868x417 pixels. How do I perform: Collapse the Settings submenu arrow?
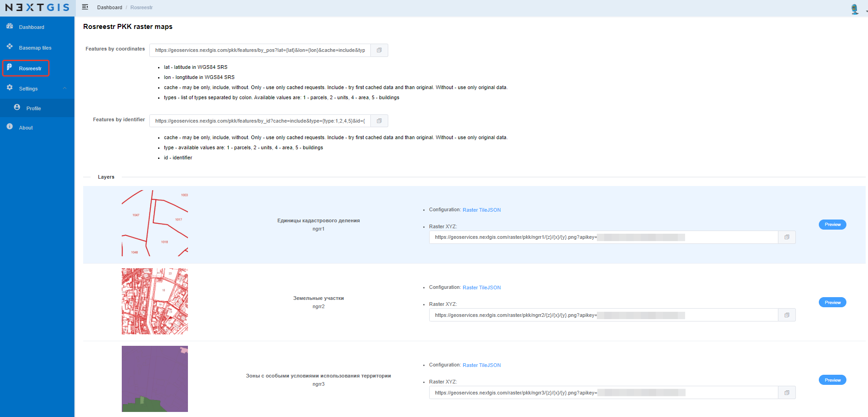[65, 88]
